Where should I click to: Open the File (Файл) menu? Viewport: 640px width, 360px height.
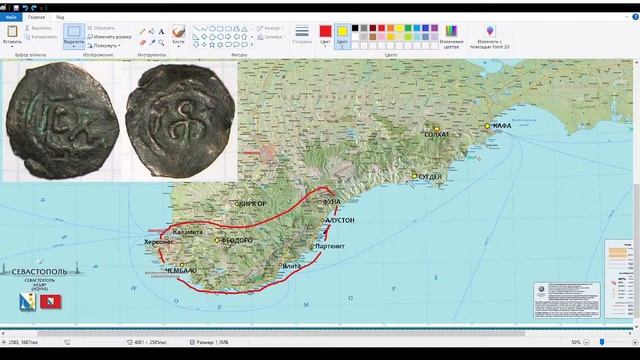[11, 17]
